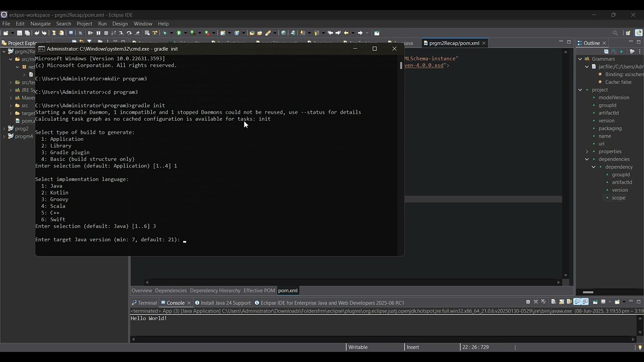Open the Run dropdown arrow next to play button
This screenshot has height=362, width=644.
[x=185, y=33]
